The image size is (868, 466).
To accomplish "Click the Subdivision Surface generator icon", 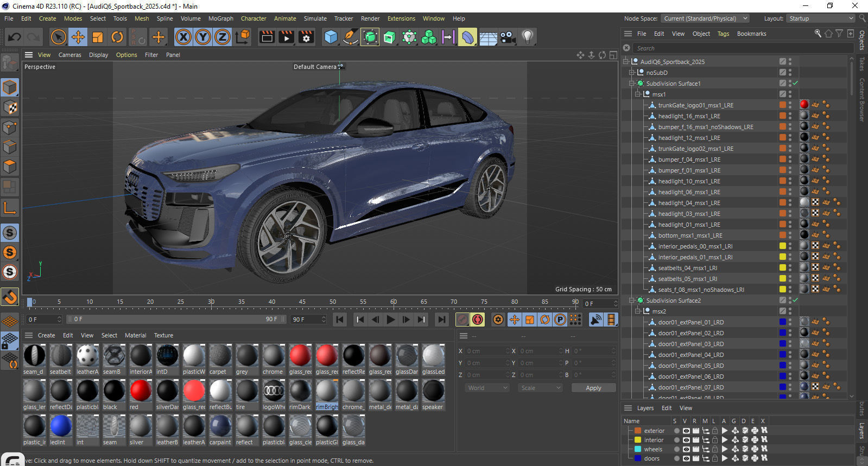I will [x=370, y=37].
